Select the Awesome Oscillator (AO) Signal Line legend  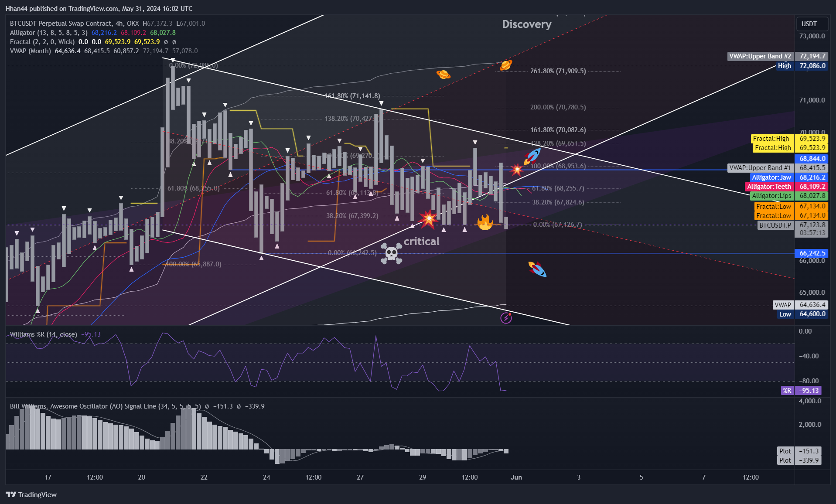coord(106,406)
